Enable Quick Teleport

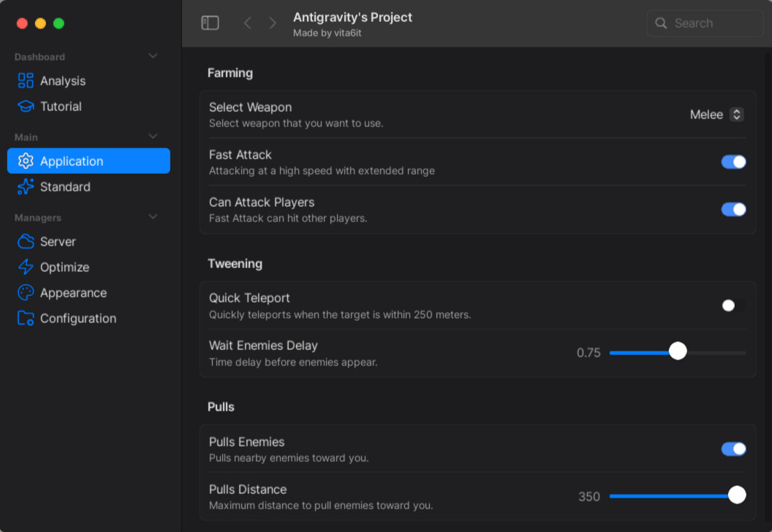732,305
